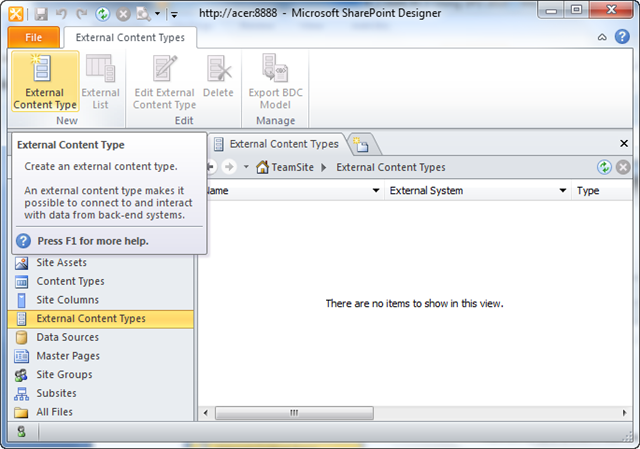
Task: Click the TeamSite home breadcrumb
Action: pyautogui.click(x=285, y=167)
